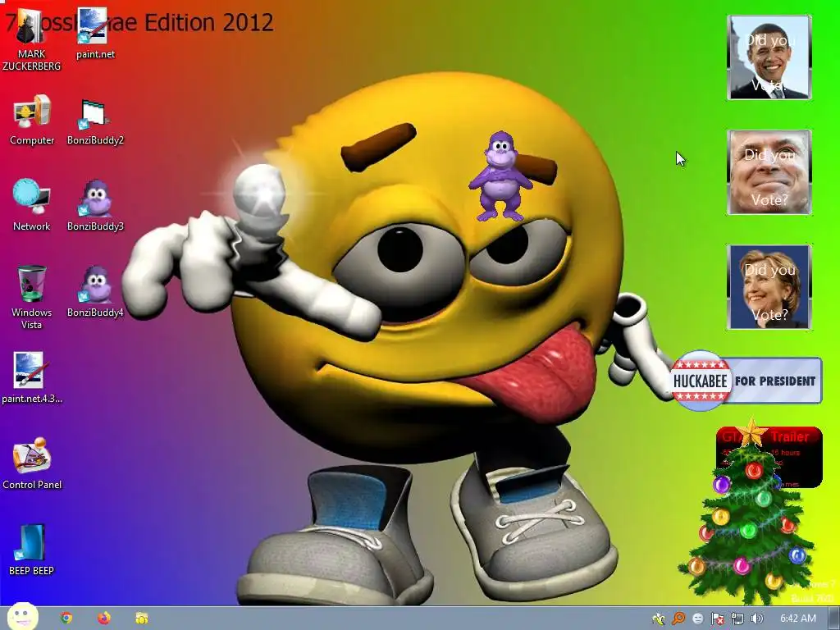
Task: Click the Hillary Clinton Did you Vote gadget
Action: click(x=769, y=286)
